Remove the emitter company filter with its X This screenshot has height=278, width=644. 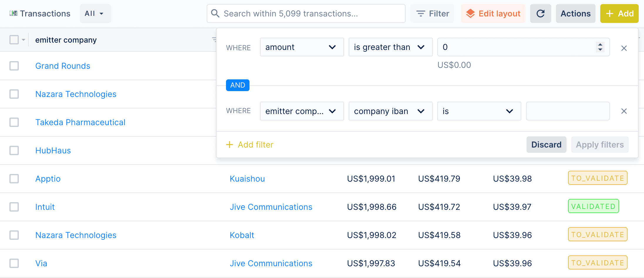pos(624,111)
